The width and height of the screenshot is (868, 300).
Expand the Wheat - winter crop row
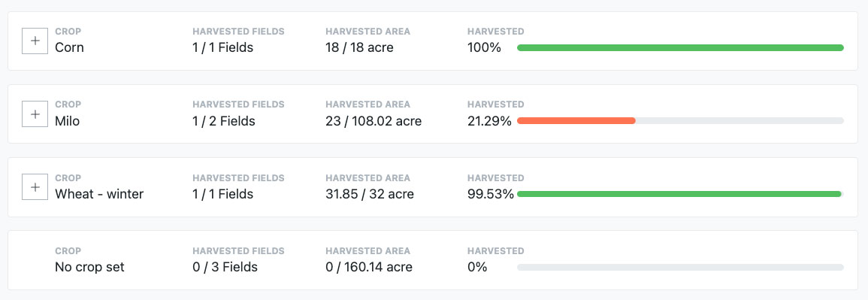pyautogui.click(x=35, y=187)
